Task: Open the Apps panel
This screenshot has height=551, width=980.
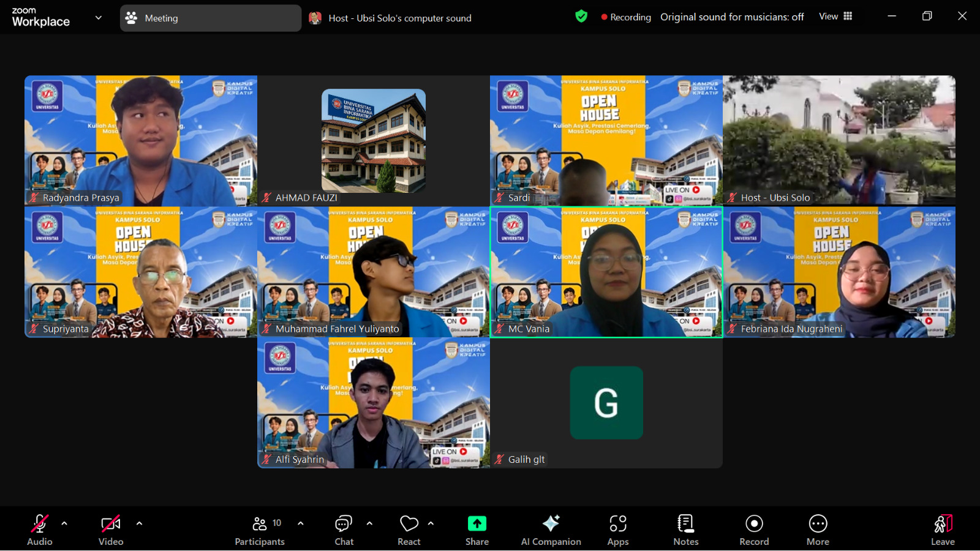Action: 618,530
